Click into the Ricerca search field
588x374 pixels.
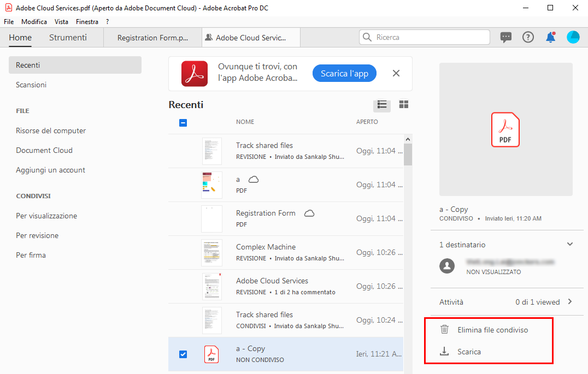pos(425,37)
